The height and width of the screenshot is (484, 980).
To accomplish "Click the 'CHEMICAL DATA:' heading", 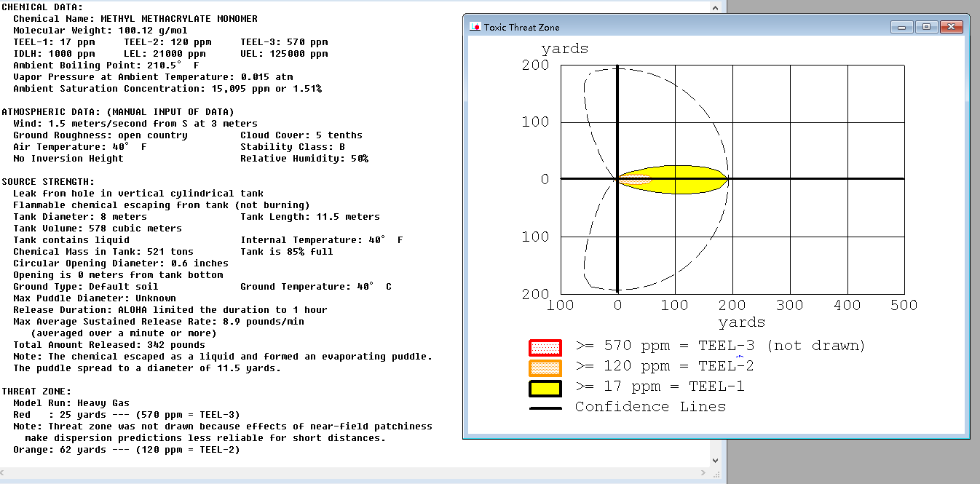I will pyautogui.click(x=42, y=7).
